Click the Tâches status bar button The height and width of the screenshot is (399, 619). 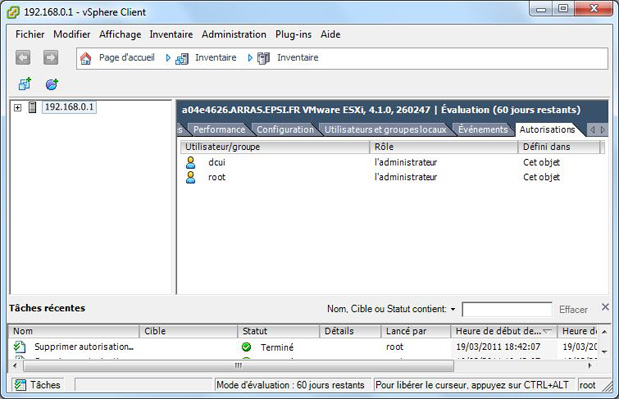[x=38, y=385]
